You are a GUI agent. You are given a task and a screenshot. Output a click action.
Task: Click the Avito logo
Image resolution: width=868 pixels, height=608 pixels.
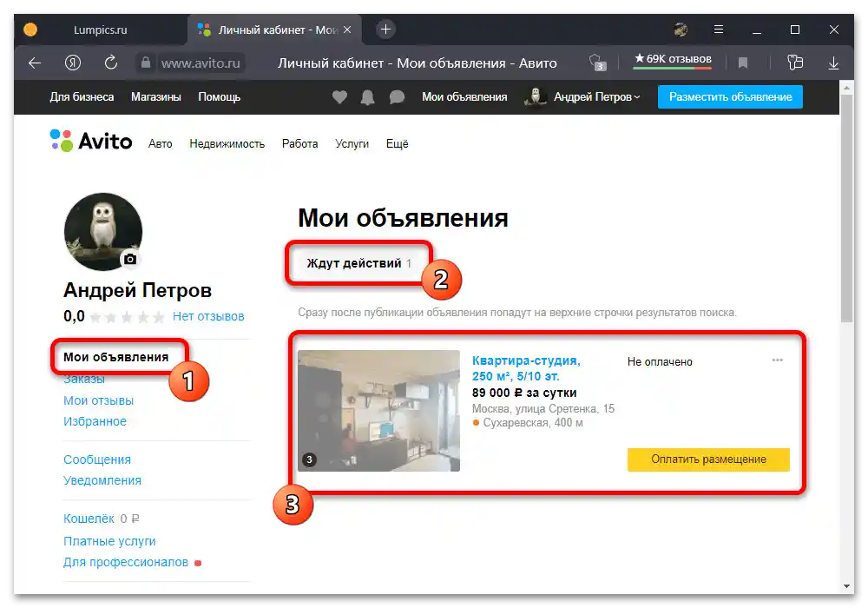91,142
